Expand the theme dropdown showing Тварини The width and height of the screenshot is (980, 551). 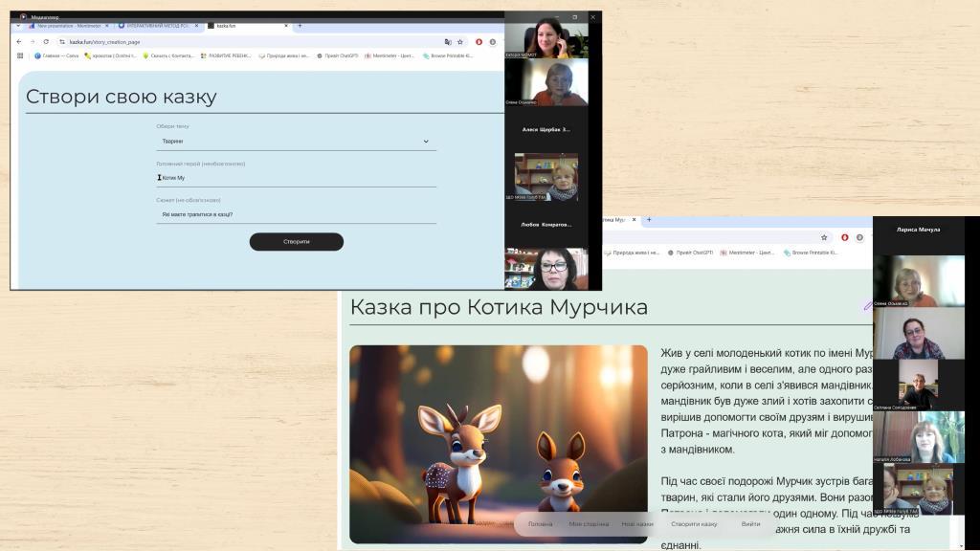[297, 142]
